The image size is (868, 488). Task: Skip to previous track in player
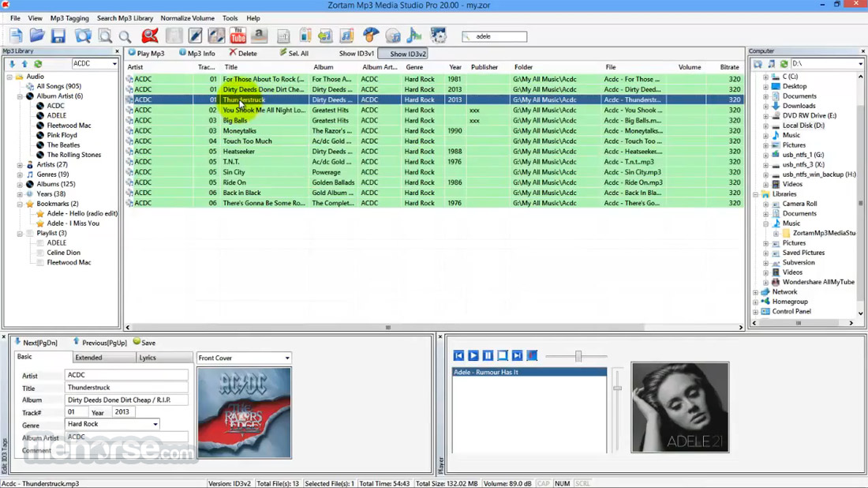tap(459, 355)
